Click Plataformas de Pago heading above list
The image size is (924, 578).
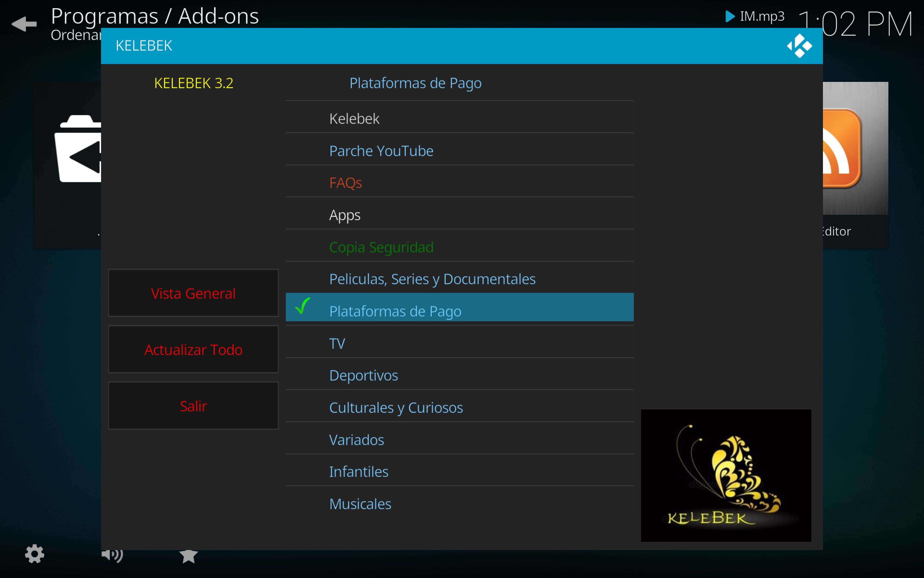(415, 83)
